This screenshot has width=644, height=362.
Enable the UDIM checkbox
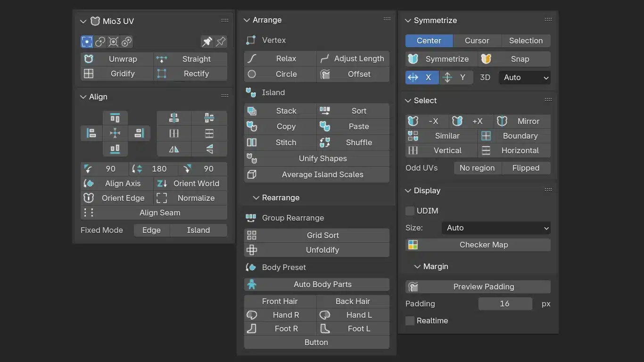[410, 211]
